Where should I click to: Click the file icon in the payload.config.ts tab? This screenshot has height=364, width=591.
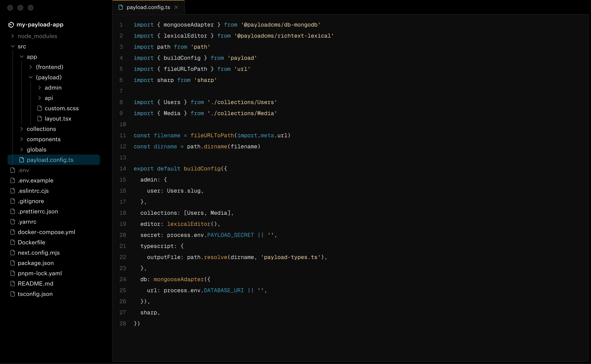pyautogui.click(x=120, y=7)
